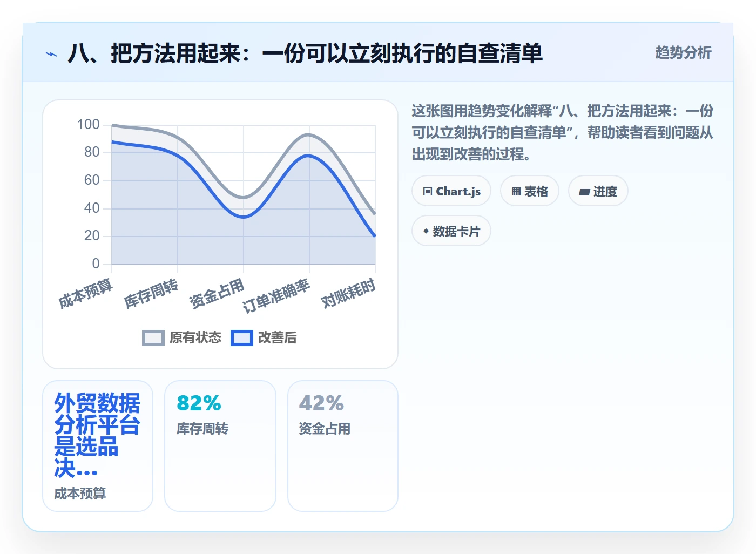Click the Chart.js chip's square icon
Image resolution: width=756 pixels, height=554 pixels.
point(428,192)
